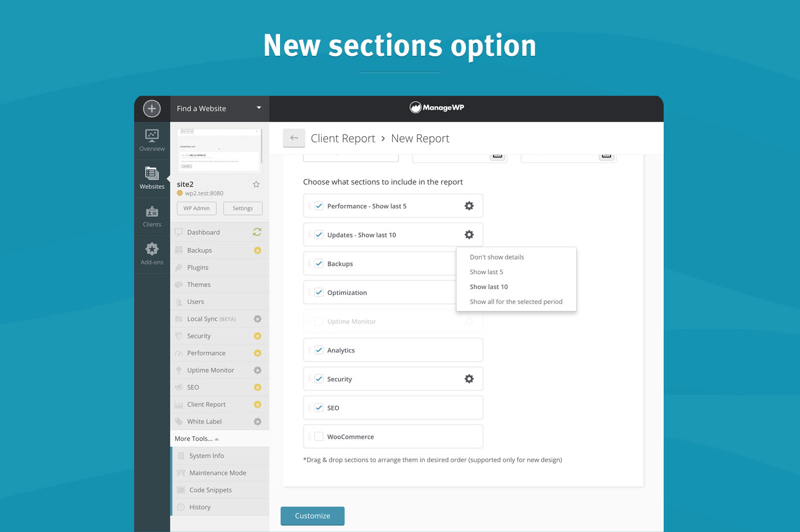This screenshot has height=532, width=800.
Task: Open WP Admin for site2
Action: click(197, 208)
